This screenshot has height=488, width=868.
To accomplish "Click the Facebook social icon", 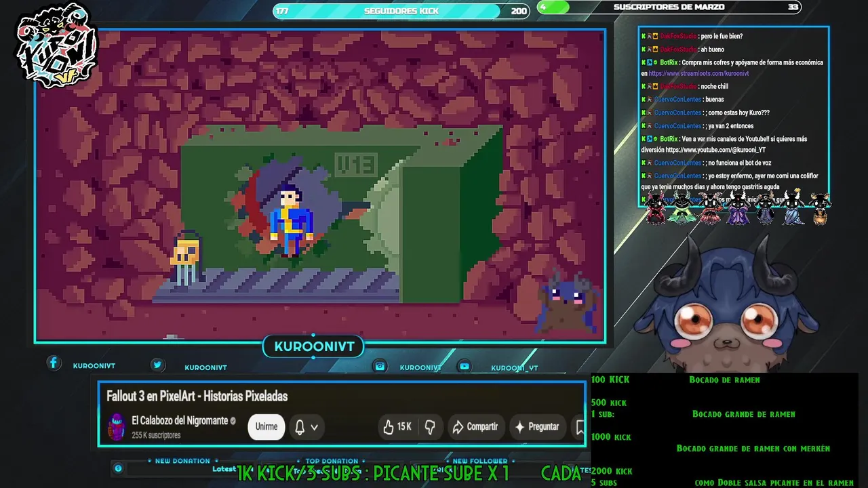I will point(54,363).
